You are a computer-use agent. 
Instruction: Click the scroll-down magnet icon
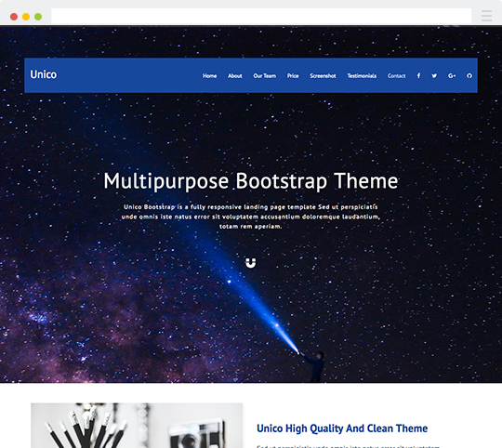pyautogui.click(x=250, y=263)
